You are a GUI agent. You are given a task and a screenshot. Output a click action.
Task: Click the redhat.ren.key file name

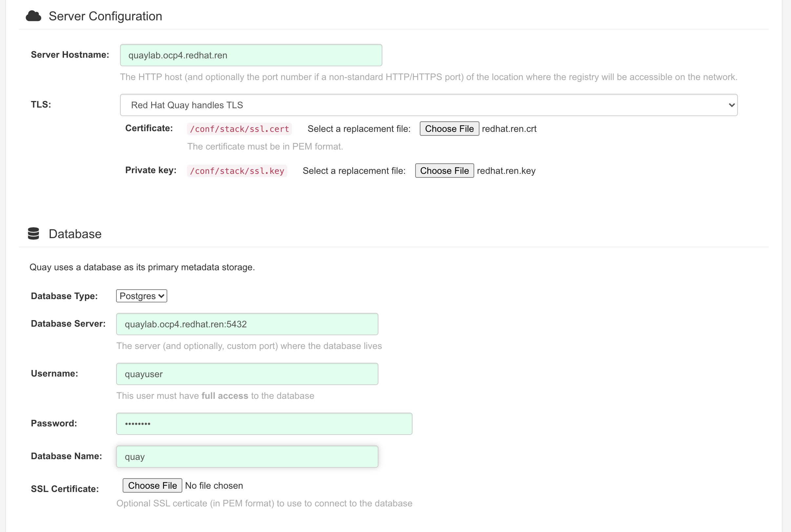[506, 171]
